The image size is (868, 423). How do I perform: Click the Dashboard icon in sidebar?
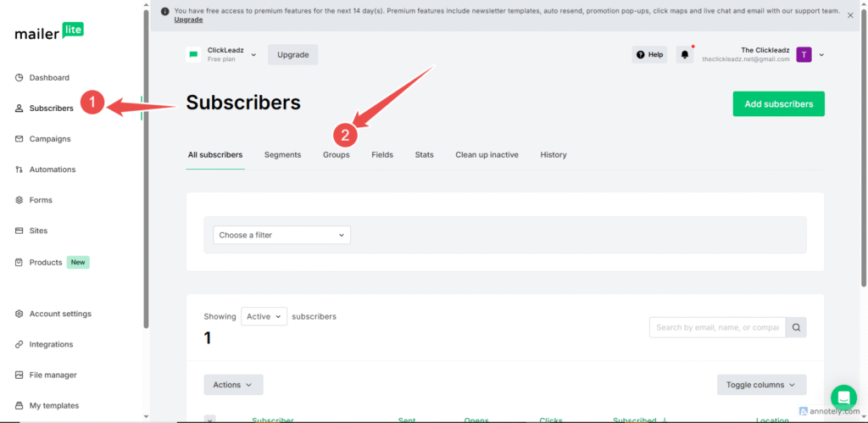click(x=19, y=78)
